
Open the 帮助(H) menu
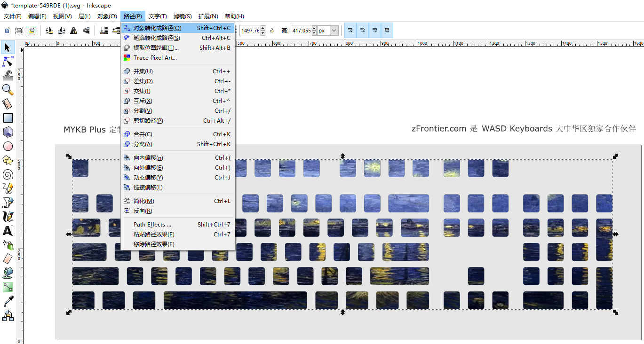point(234,16)
